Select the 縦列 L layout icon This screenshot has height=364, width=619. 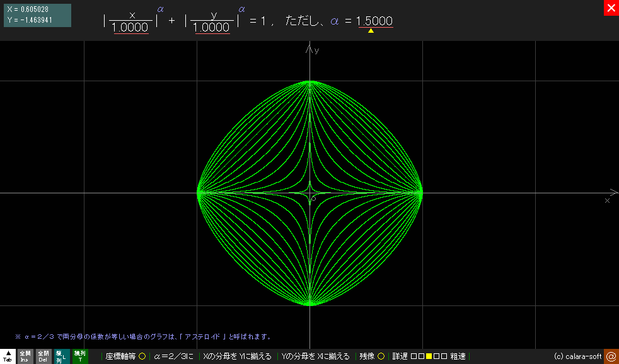coord(61,356)
